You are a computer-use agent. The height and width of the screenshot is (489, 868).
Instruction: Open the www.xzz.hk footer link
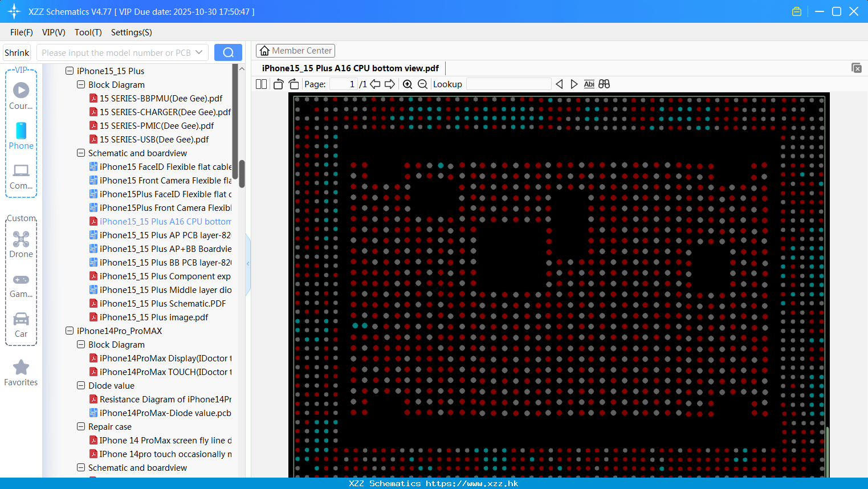coord(472,483)
